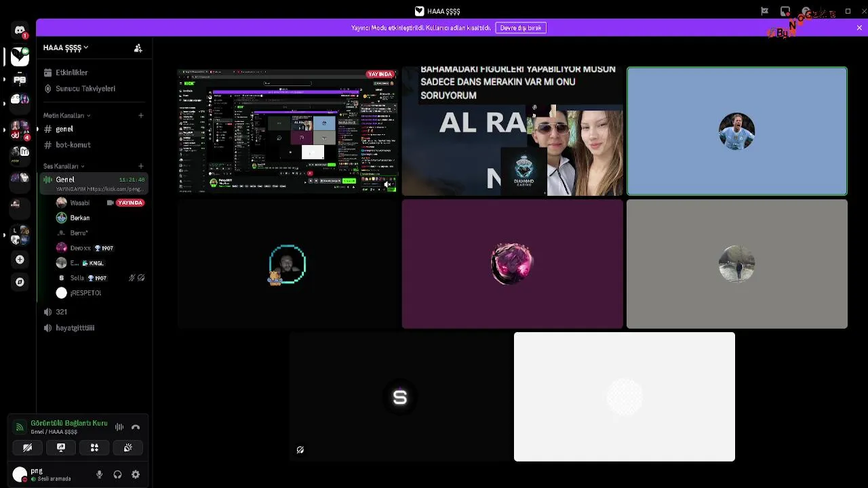
Task: Open the shared screen stream tile
Action: (288, 131)
